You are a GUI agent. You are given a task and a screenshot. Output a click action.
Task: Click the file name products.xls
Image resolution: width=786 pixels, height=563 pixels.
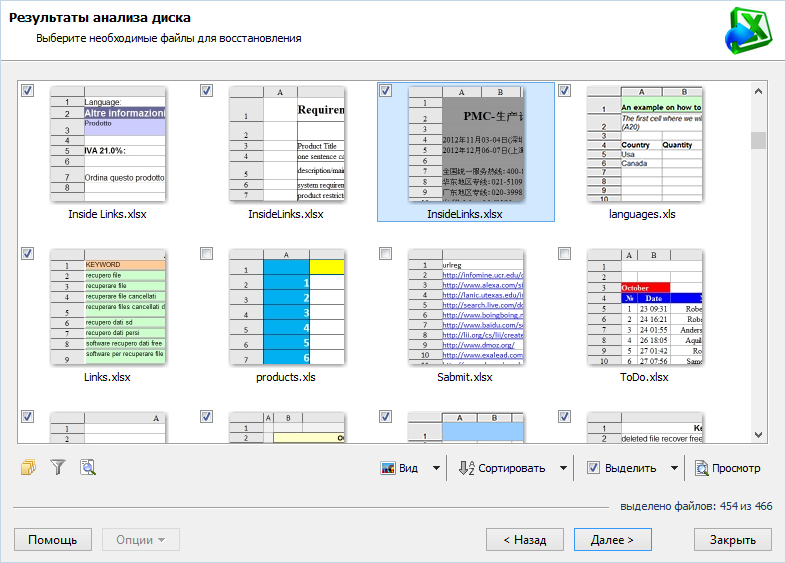[x=286, y=377]
